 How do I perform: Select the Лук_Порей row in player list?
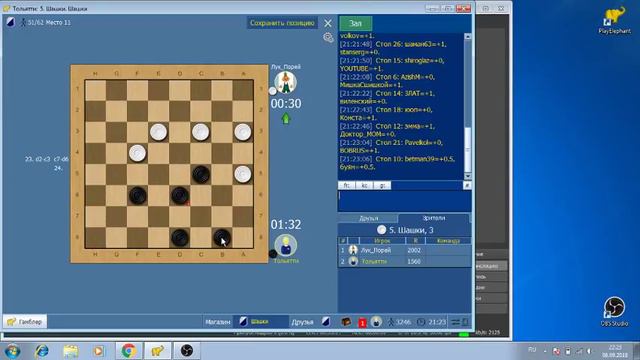[x=404, y=250]
